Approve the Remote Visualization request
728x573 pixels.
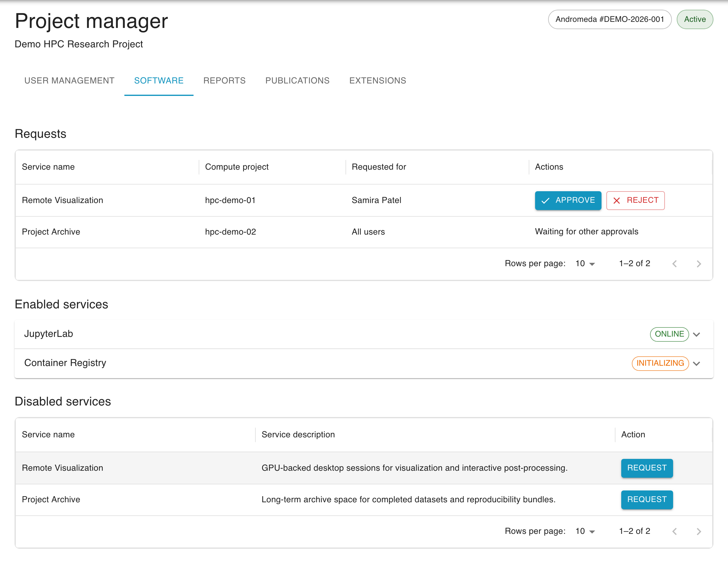click(568, 200)
